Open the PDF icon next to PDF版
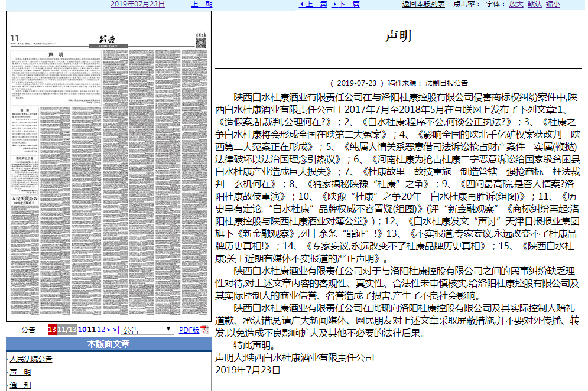Screen dimensions: 588x391 click(x=204, y=330)
